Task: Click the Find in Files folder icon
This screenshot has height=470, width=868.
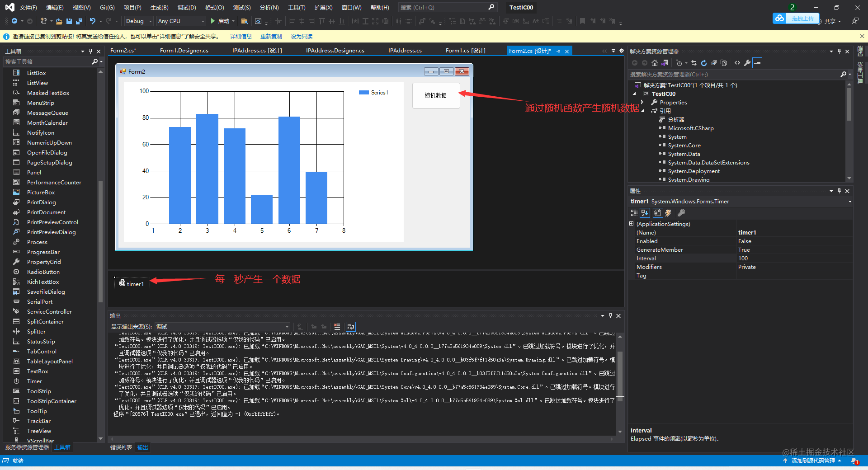Action: click(x=245, y=21)
